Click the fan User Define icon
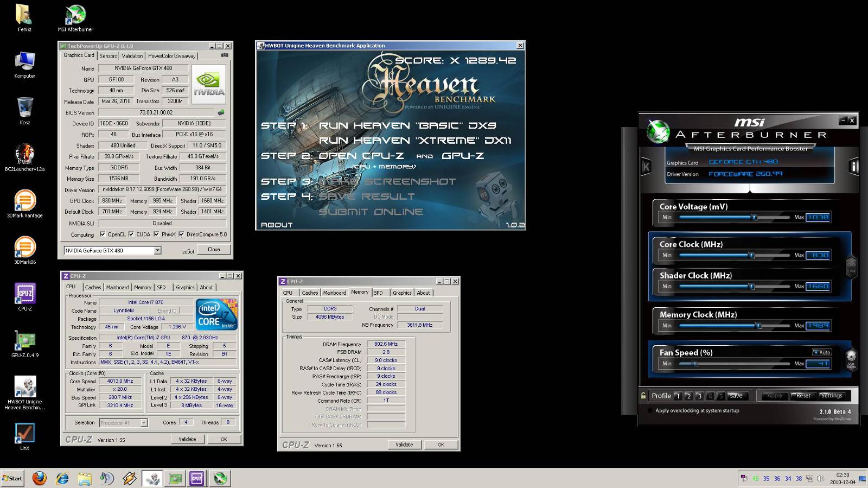The height and width of the screenshot is (488, 868). [x=851, y=359]
